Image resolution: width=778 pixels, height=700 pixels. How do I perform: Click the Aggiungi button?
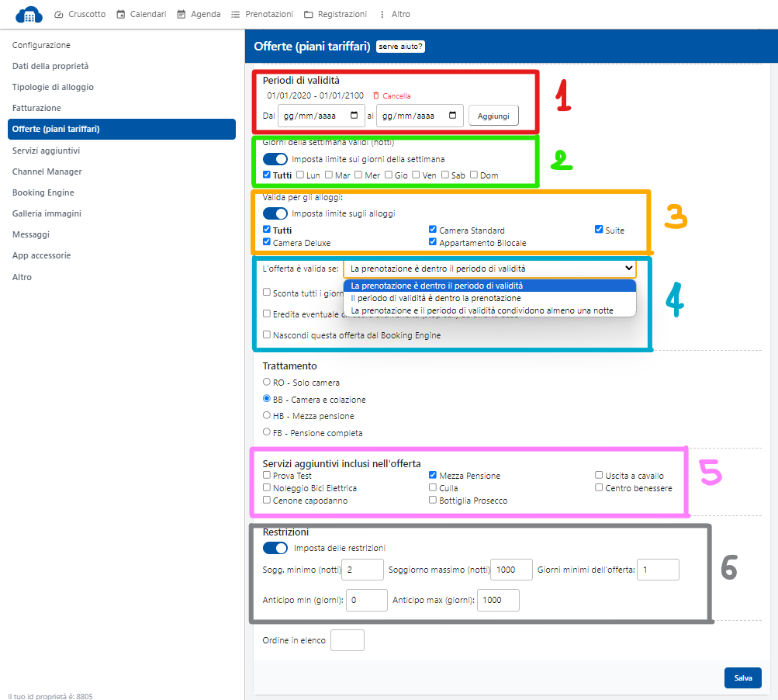click(493, 116)
